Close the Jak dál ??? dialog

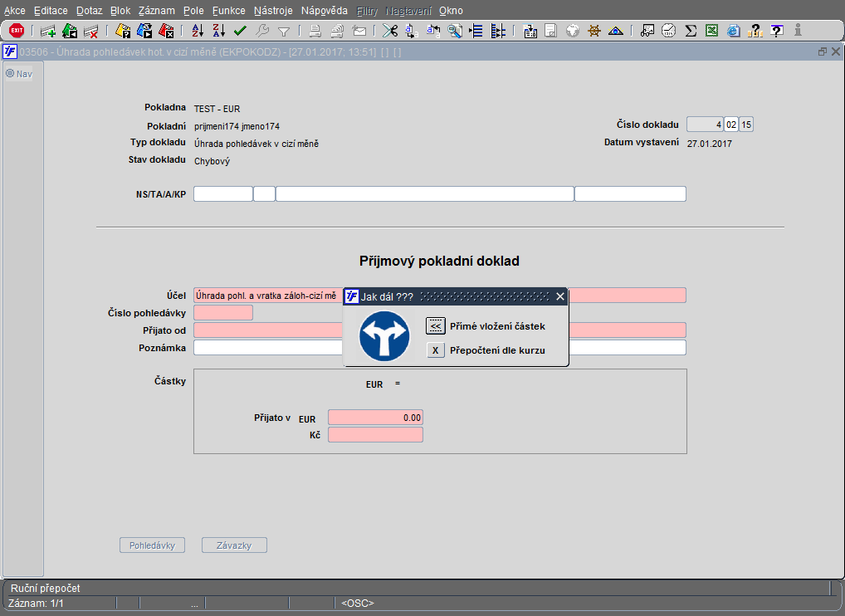click(x=560, y=296)
